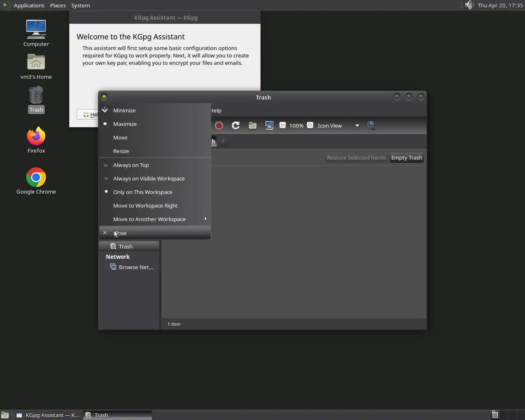Choose Minimize from window menu
Viewport: 525px width, 420px height.
tap(155, 110)
